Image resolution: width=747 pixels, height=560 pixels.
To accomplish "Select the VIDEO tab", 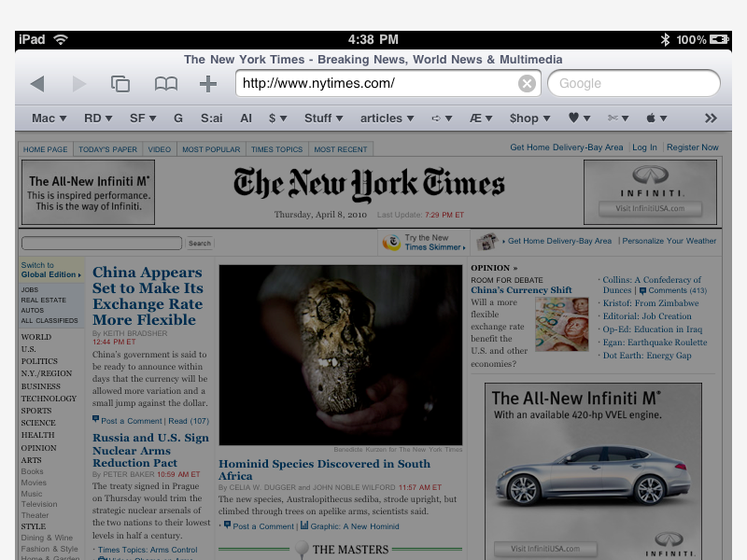I will coord(159,149).
